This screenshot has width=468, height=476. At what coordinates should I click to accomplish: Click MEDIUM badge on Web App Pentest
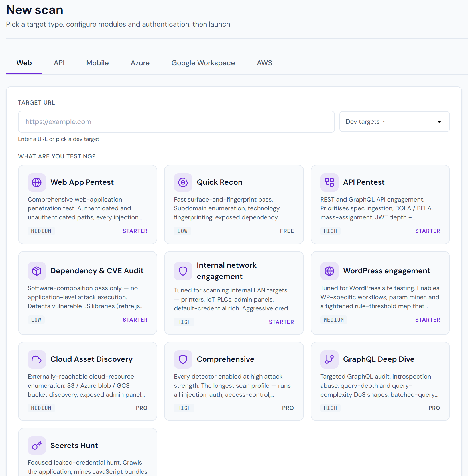(41, 231)
